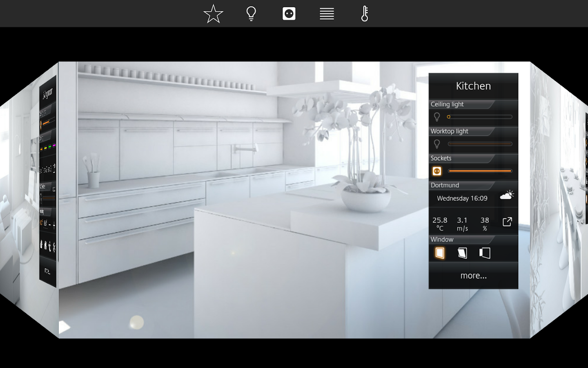Toggle the Worktop light bulb icon

(x=437, y=144)
